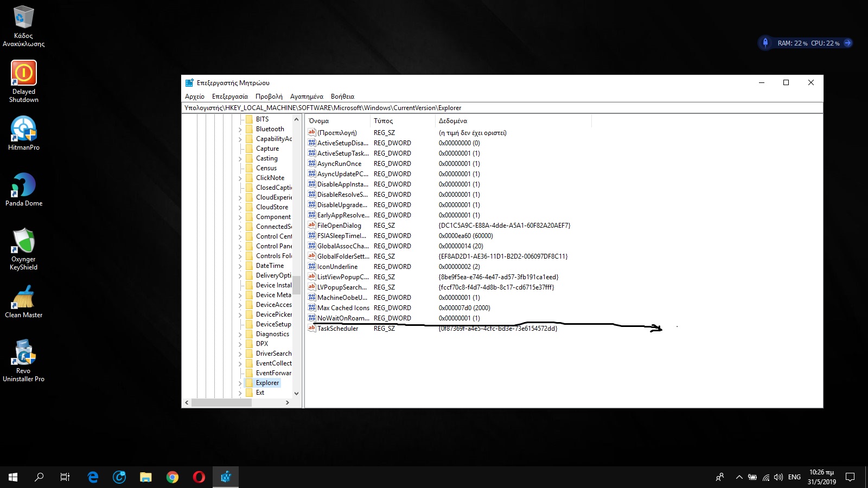Select the TaskScheduler value icon
Image resolution: width=868 pixels, height=488 pixels.
(312, 328)
